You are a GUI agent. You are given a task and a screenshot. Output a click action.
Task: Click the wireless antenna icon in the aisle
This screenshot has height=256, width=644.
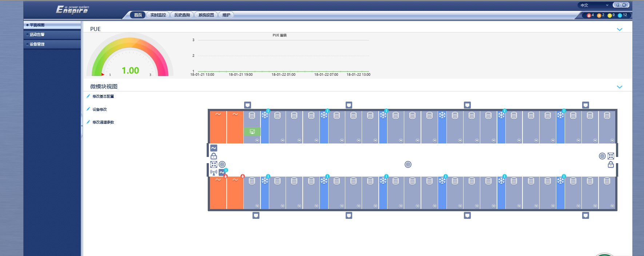(214, 173)
